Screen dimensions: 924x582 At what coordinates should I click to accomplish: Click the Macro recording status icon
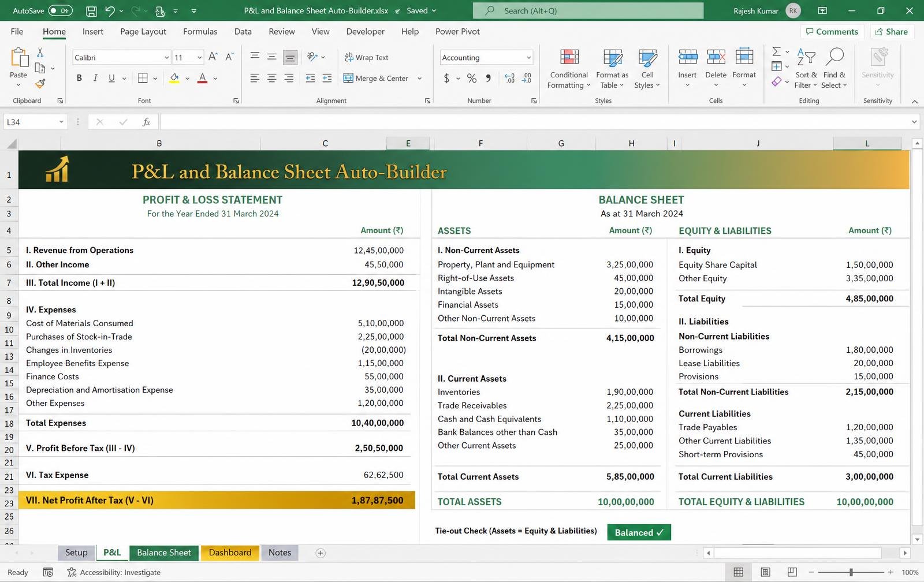pos(48,572)
